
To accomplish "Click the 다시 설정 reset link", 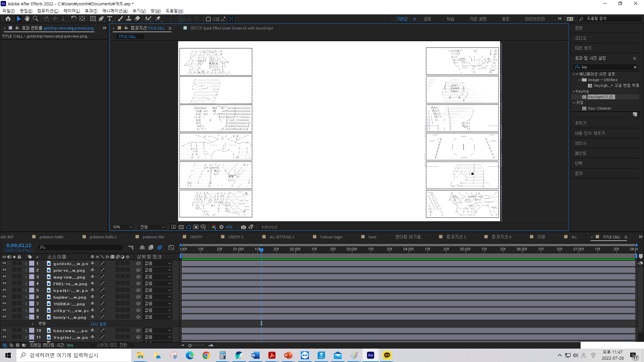I will pyautogui.click(x=98, y=324).
